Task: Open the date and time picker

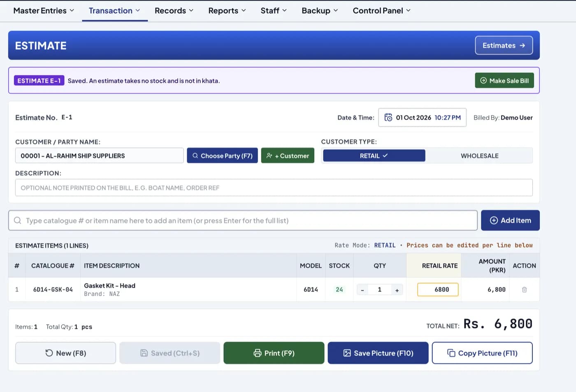Action: (x=422, y=118)
